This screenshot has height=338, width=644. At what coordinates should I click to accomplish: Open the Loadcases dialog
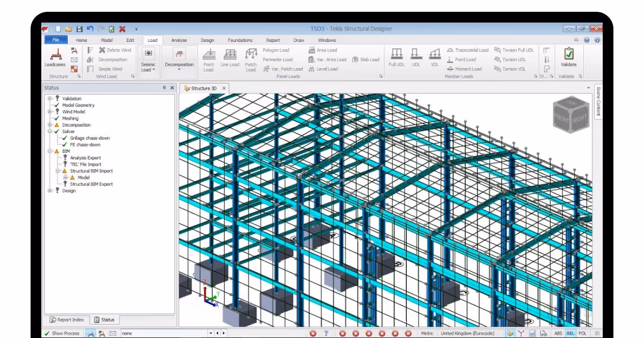(x=55, y=58)
